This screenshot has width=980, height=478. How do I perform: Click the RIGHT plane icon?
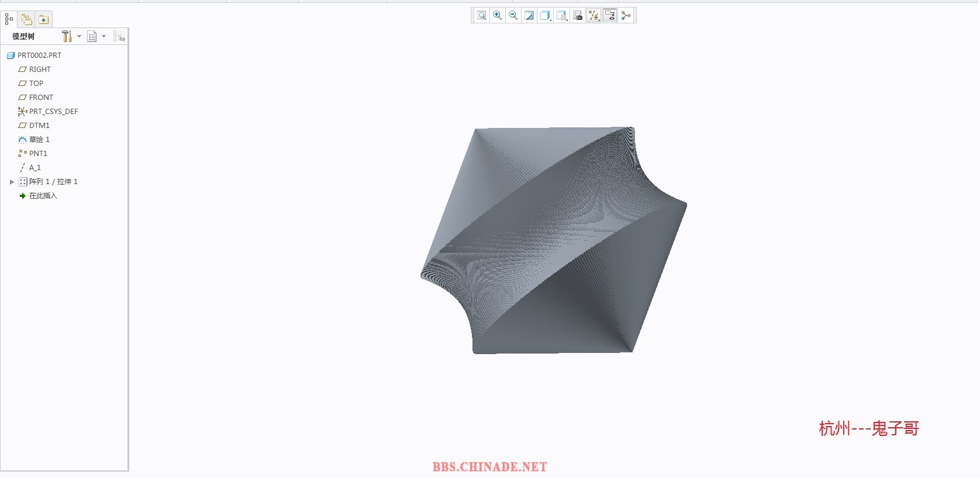coord(22,70)
